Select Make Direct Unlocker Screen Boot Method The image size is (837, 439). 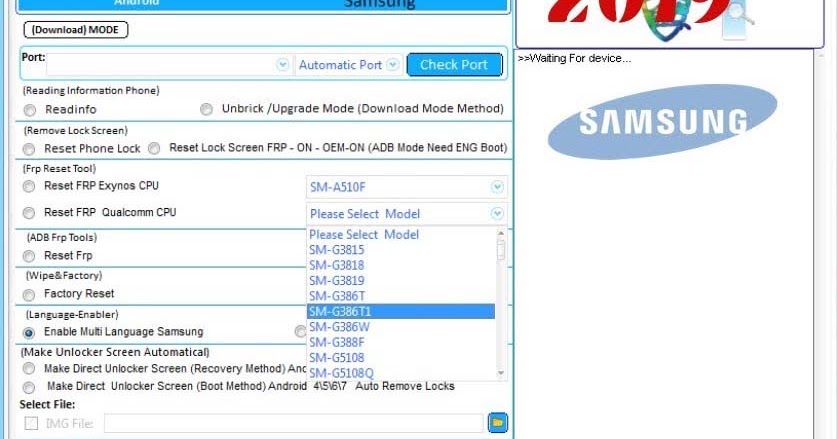coord(29,387)
